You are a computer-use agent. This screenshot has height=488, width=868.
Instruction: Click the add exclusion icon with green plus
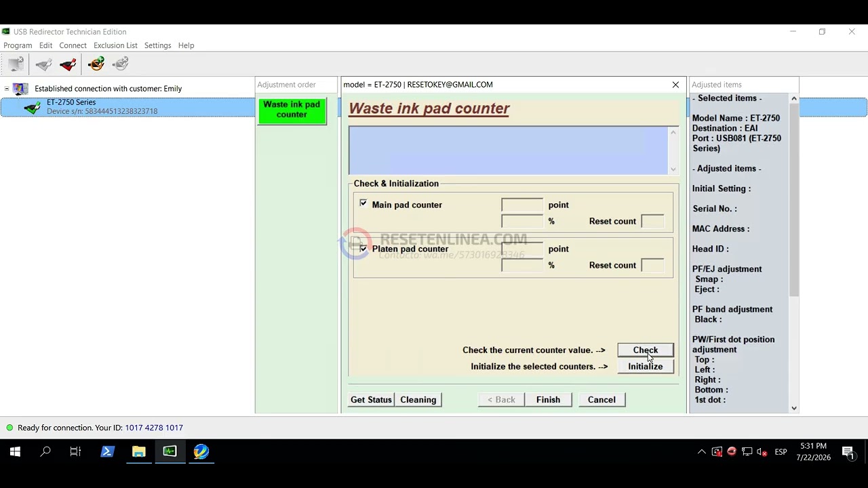click(96, 64)
